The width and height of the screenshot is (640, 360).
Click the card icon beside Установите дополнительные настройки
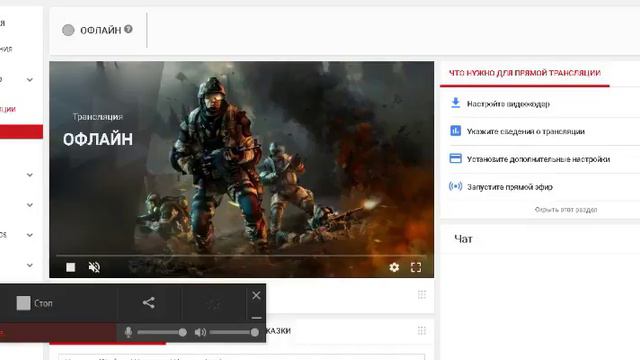point(456,158)
